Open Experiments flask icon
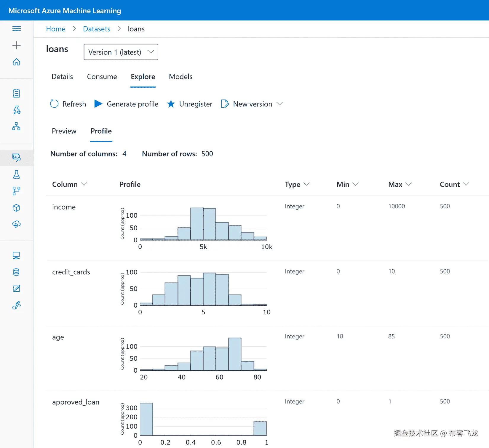Viewport: 489px width, 448px height. point(17,174)
